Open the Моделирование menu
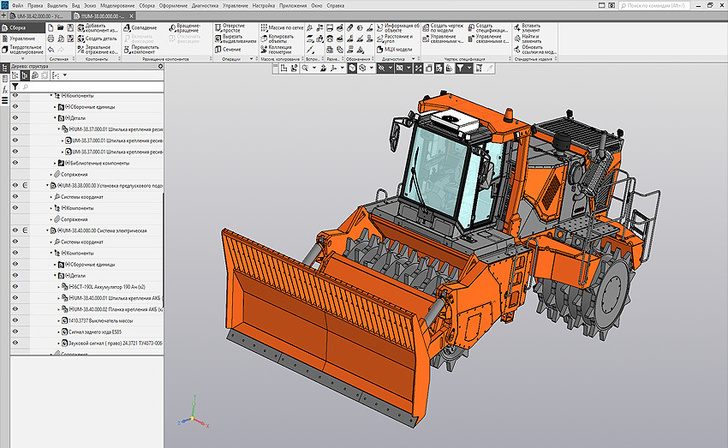The width and height of the screenshot is (728, 448). click(x=117, y=6)
